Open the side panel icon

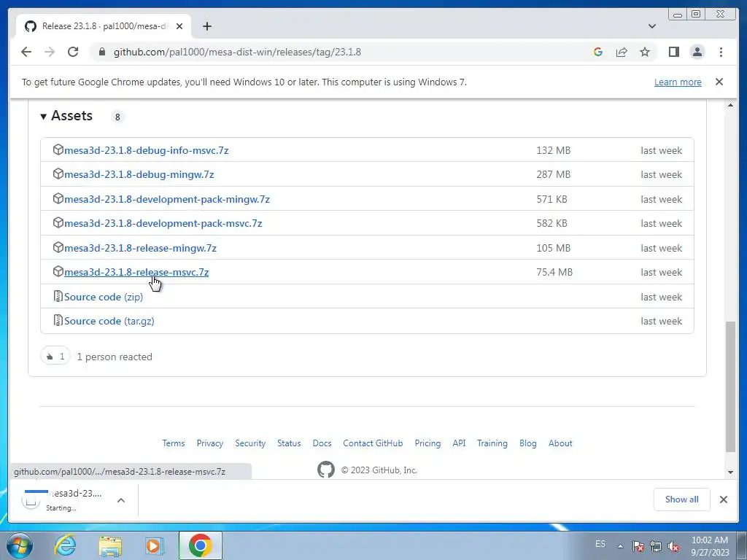point(673,52)
